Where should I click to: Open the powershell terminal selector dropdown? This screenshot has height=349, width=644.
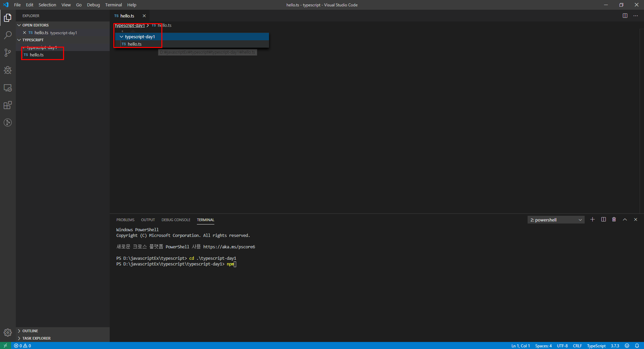[556, 220]
